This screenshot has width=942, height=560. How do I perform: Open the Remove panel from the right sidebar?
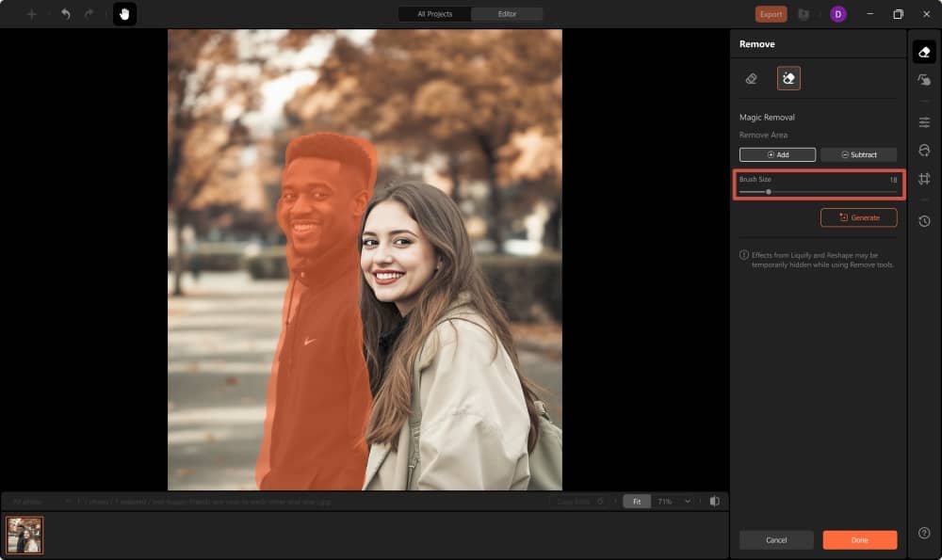point(925,53)
